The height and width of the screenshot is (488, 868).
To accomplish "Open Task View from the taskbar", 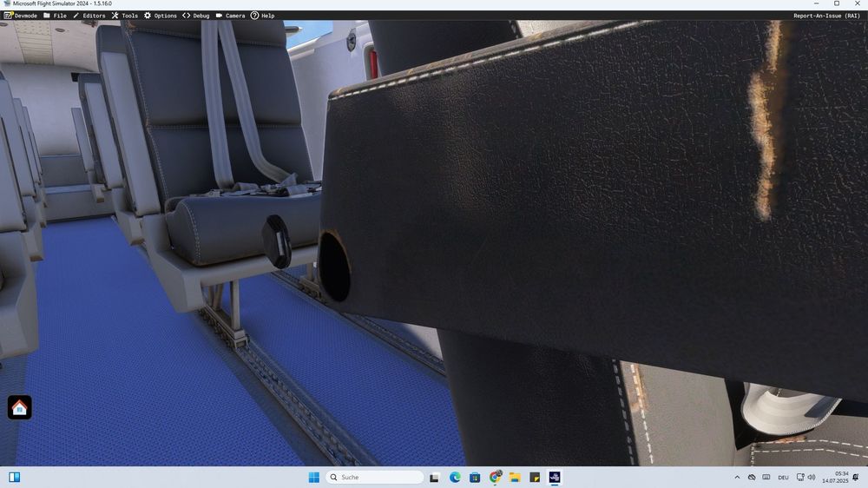I will (435, 478).
